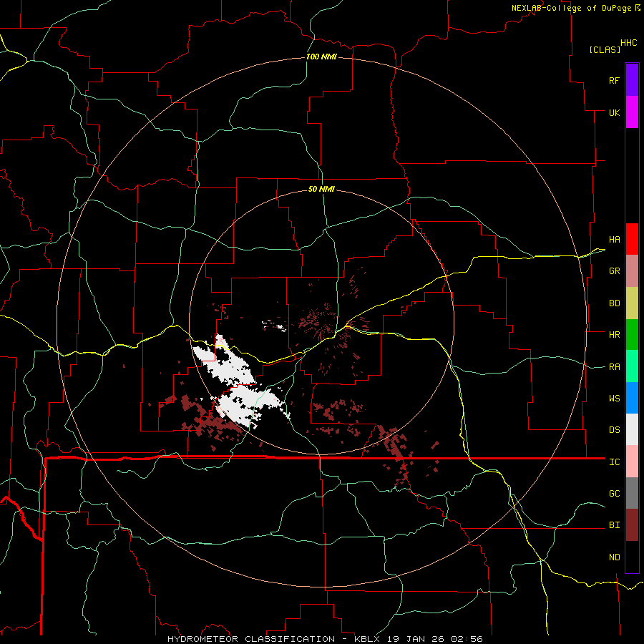Pick the RA mint-green legend swatch
The image size is (644, 644).
[632, 366]
